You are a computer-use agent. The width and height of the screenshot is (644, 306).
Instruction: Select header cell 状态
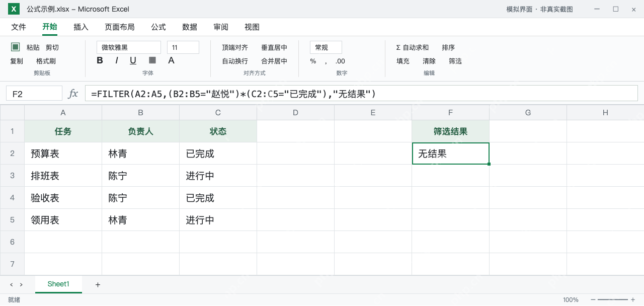click(x=218, y=131)
